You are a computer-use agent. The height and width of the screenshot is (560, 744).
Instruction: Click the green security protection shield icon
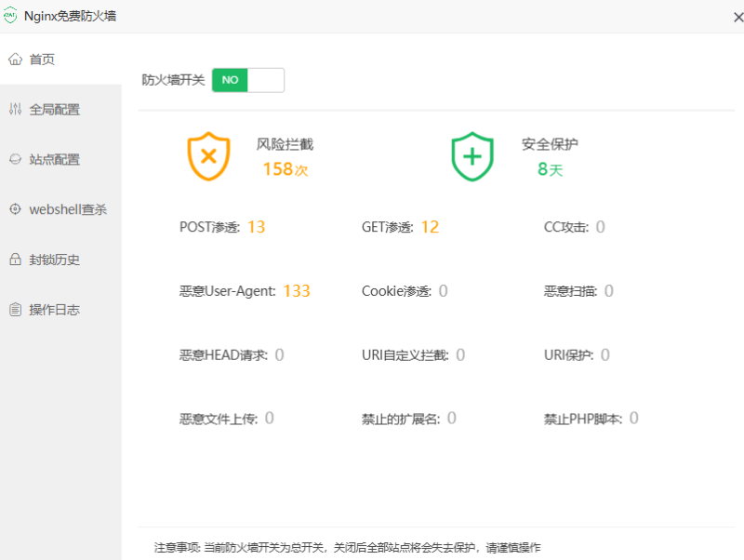pyautogui.click(x=472, y=156)
